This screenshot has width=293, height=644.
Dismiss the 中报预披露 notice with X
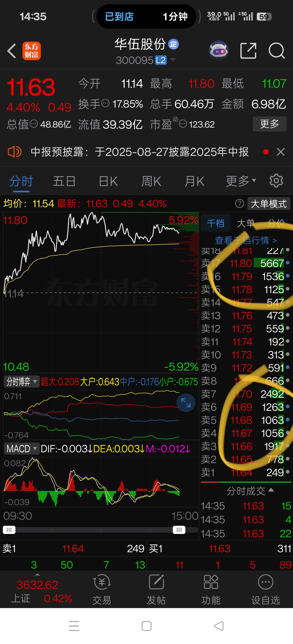click(x=281, y=152)
